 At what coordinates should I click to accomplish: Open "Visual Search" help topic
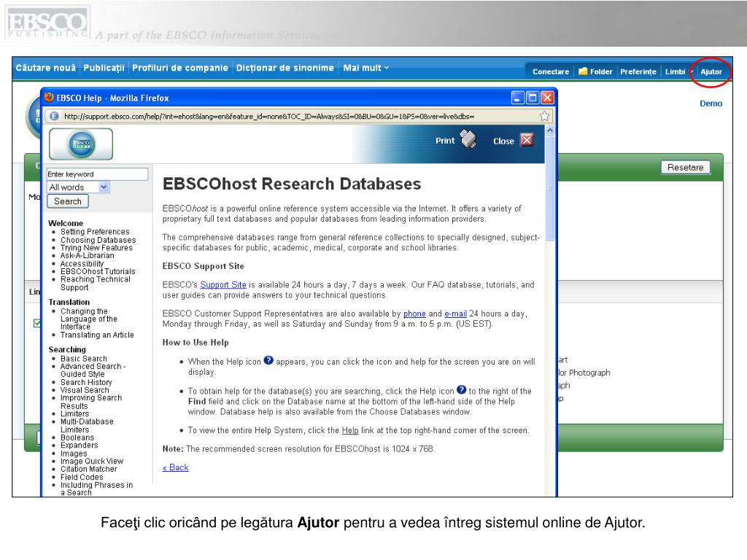(x=85, y=390)
